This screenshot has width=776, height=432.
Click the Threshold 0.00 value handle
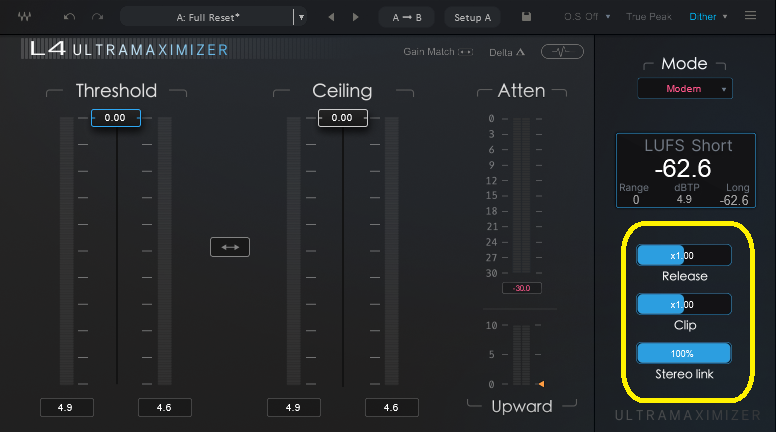[x=115, y=118]
